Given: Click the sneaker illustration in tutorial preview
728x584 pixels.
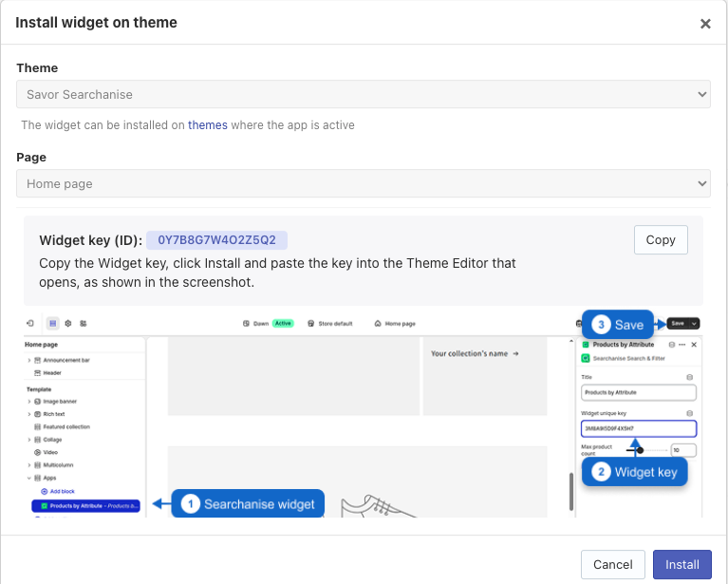Looking at the screenshot, I should point(379,506).
